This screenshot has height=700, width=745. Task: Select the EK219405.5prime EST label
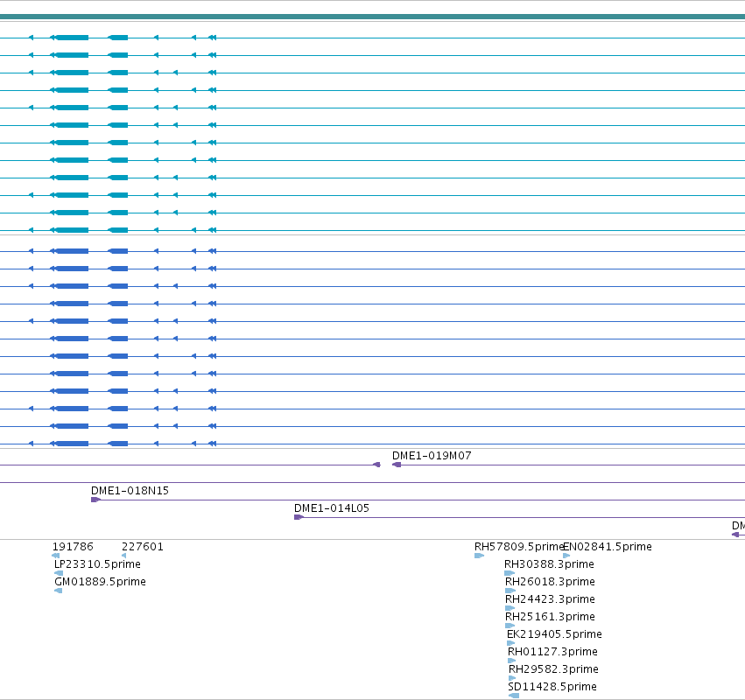point(554,634)
